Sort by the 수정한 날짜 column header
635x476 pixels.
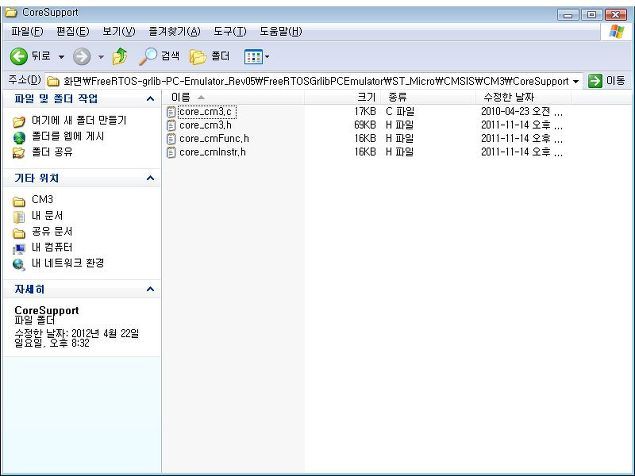coord(523,97)
